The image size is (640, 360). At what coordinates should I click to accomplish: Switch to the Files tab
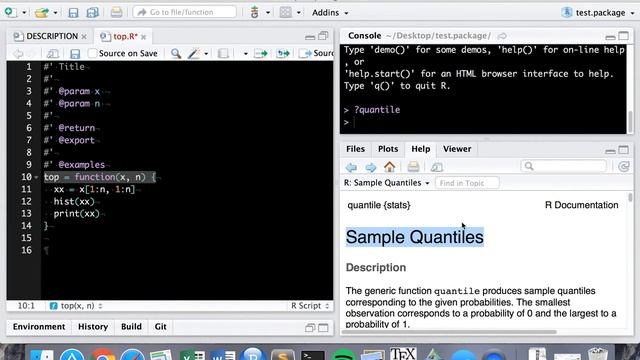tap(355, 149)
